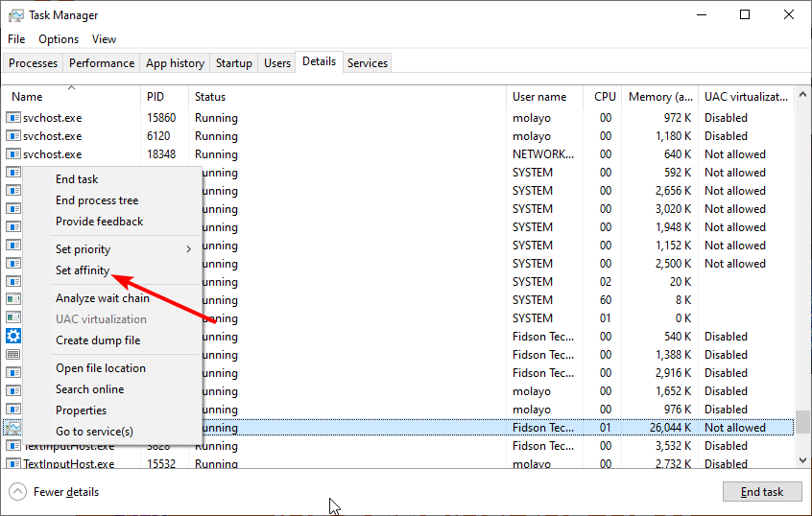812x516 pixels.
Task: Select Open file location in the context menu
Action: point(101,368)
